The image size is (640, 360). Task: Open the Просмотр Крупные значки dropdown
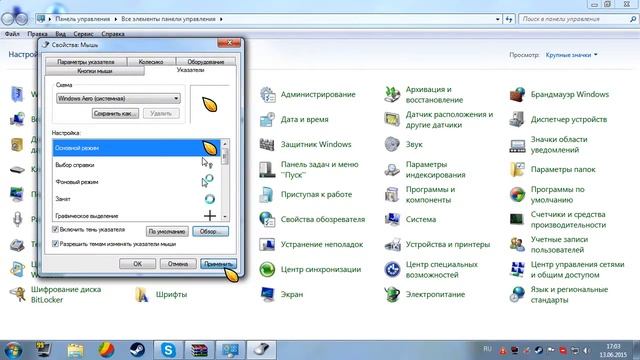571,55
